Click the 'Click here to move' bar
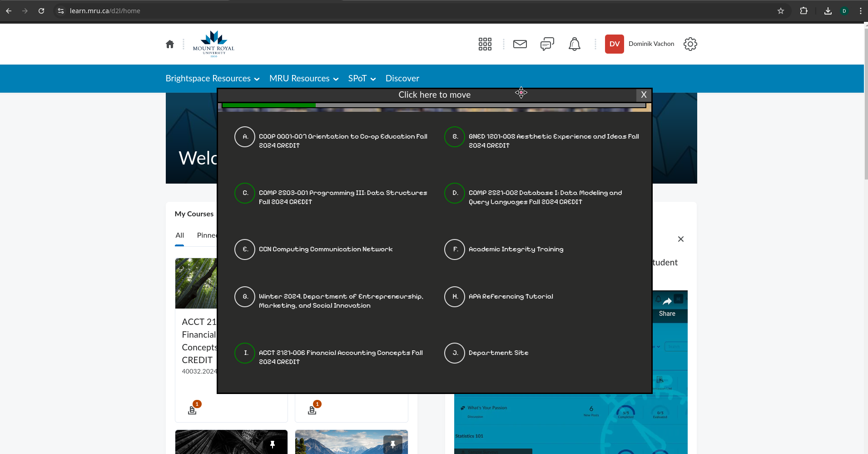Viewport: 868px width, 454px height. (427, 95)
